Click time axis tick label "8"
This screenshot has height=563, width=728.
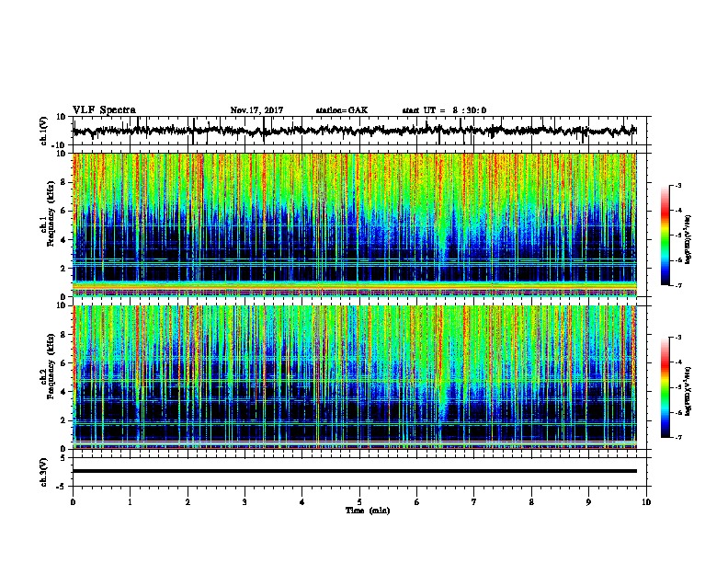click(531, 501)
